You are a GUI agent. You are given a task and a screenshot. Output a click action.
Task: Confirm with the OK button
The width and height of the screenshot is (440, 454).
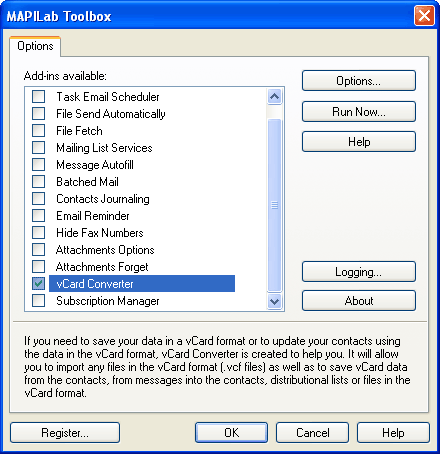(231, 433)
